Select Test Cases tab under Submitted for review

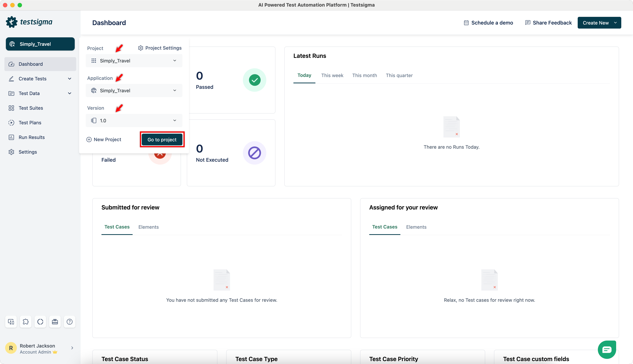pos(117,227)
